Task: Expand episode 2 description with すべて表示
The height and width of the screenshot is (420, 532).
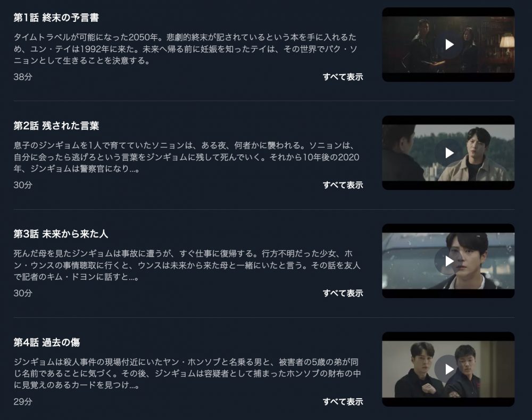Action: point(343,185)
